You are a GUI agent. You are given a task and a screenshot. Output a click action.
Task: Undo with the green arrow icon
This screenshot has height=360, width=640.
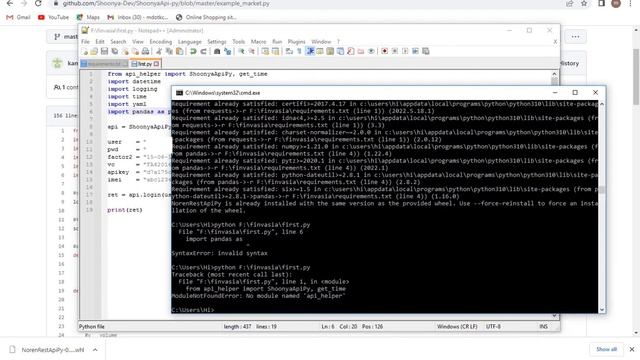click(x=193, y=51)
